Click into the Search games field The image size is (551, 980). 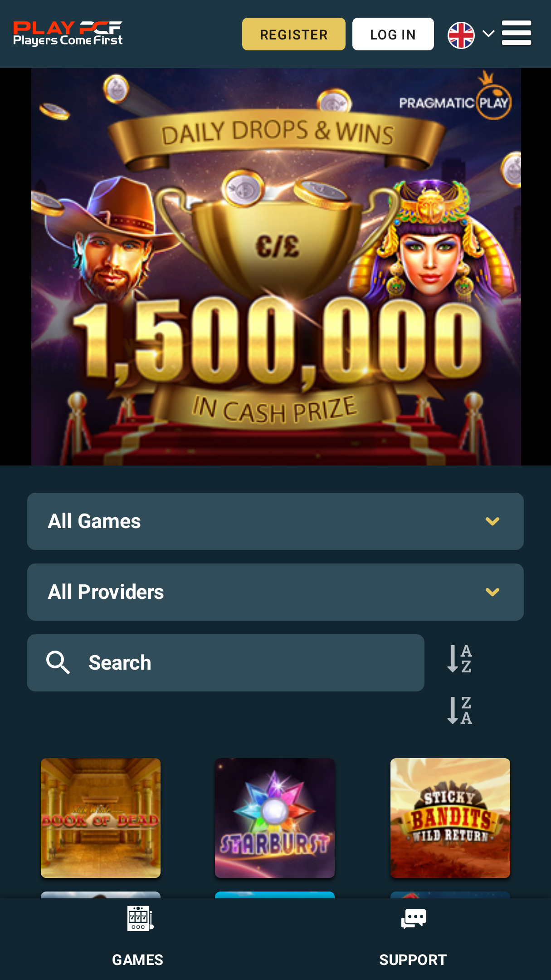(226, 663)
